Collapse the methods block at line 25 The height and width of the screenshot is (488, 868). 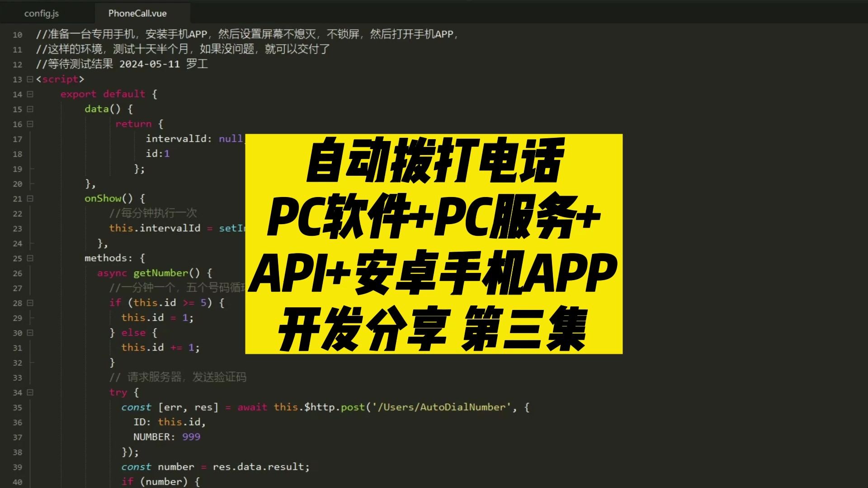coord(29,258)
